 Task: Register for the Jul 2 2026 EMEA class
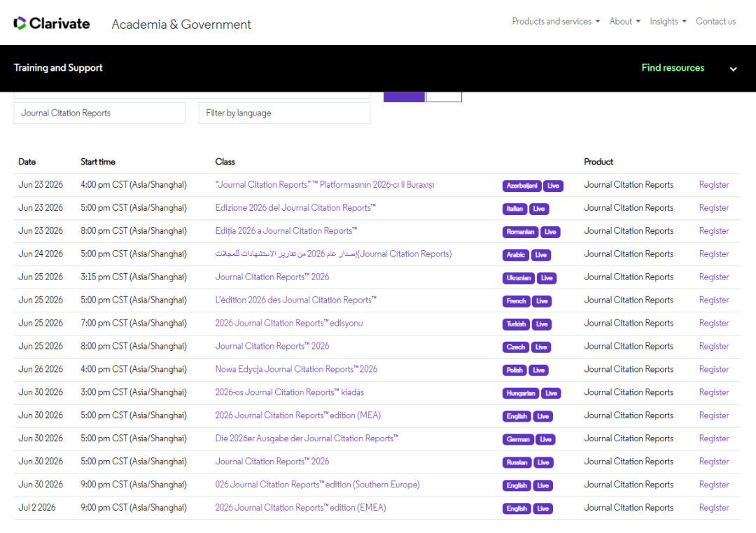point(713,507)
